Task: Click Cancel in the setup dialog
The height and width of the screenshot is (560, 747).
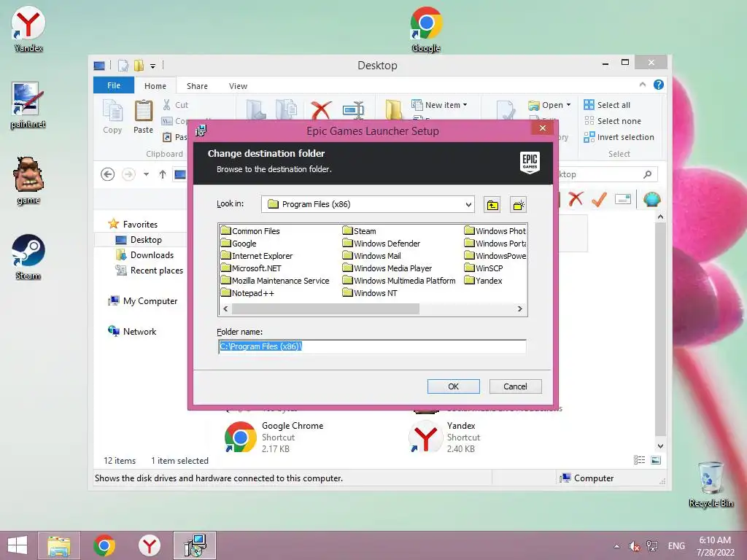Action: 516,386
